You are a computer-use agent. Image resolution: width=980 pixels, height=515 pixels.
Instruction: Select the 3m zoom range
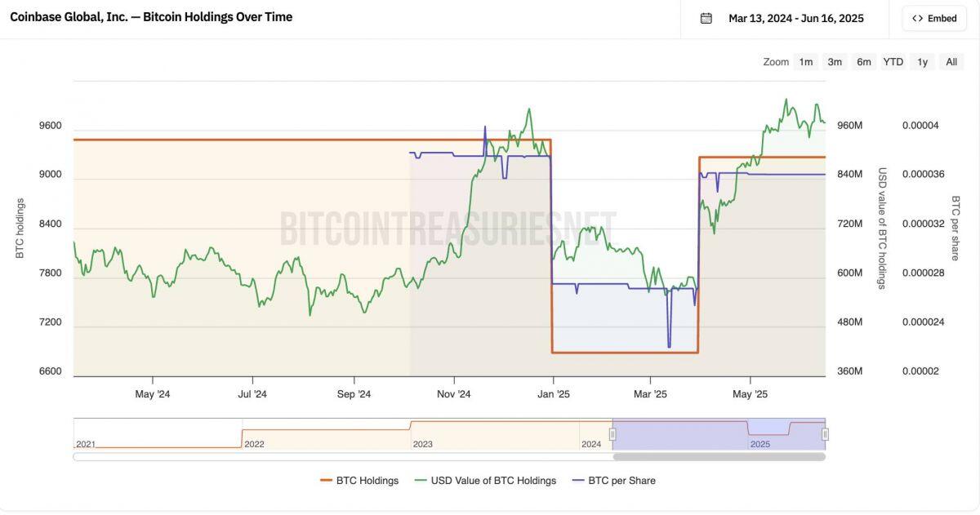(x=835, y=62)
